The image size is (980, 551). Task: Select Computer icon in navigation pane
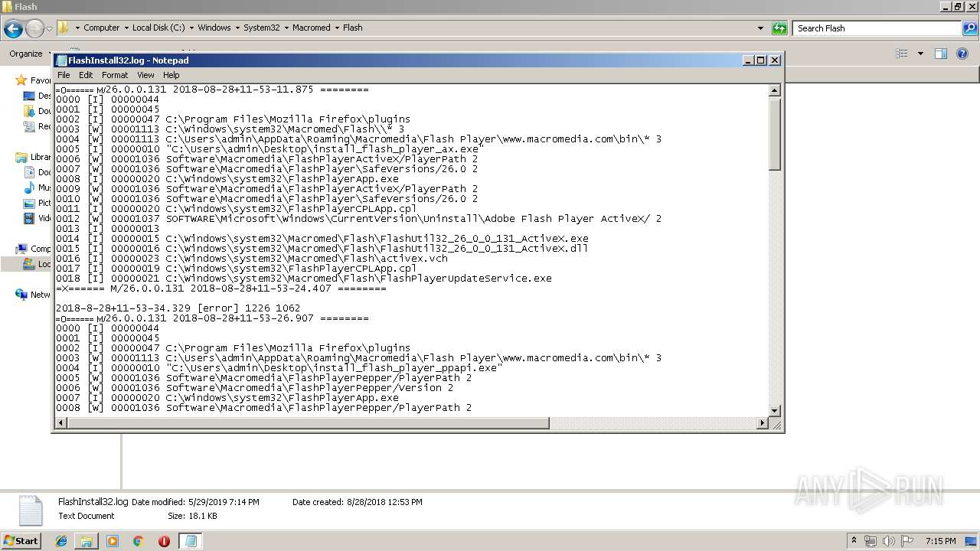point(21,249)
